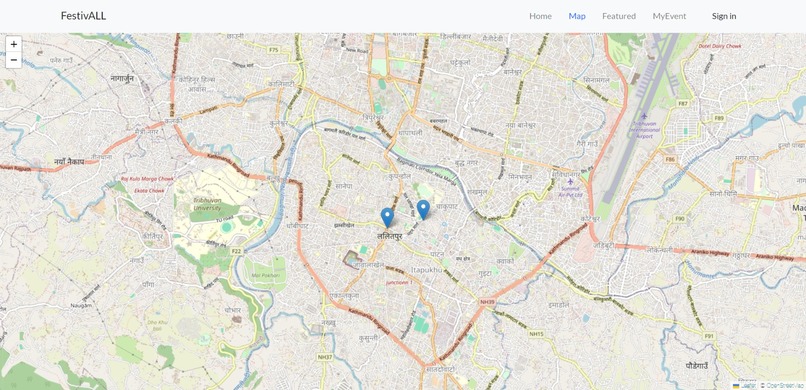This screenshot has height=390, width=806.
Task: Click the Mai Pokhari label
Action: pyautogui.click(x=265, y=275)
